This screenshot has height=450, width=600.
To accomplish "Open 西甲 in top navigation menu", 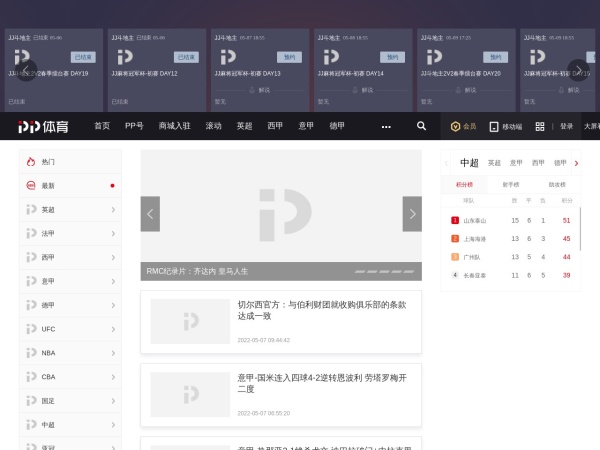I will click(275, 127).
